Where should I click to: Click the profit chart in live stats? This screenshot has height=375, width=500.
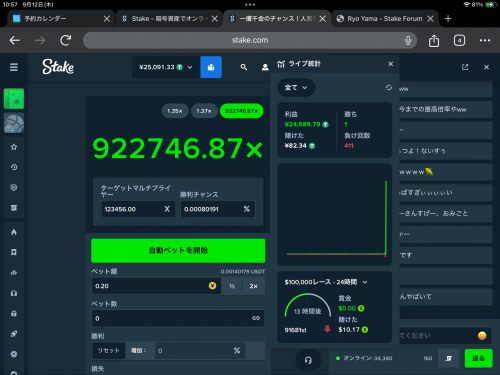335,214
